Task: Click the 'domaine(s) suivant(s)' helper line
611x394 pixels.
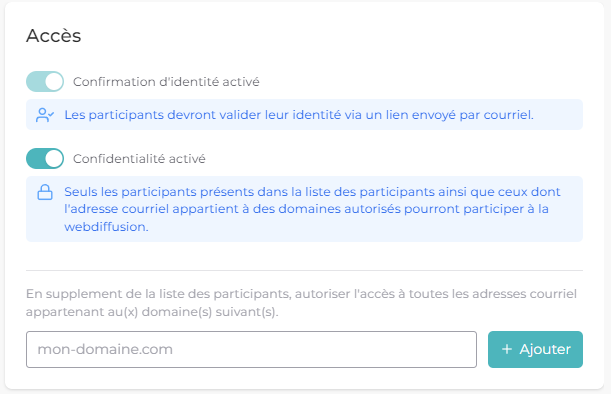Action: pyautogui.click(x=152, y=312)
